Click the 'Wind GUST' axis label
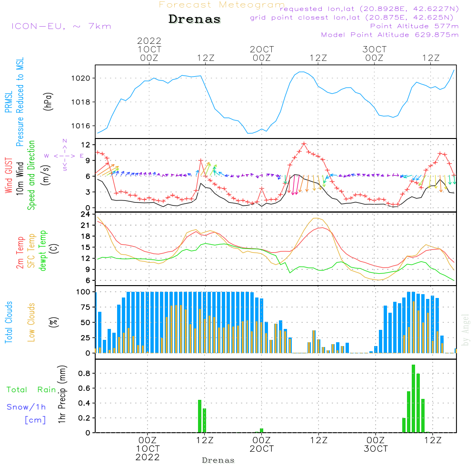The width and height of the screenshot is (476, 476). tap(9, 175)
